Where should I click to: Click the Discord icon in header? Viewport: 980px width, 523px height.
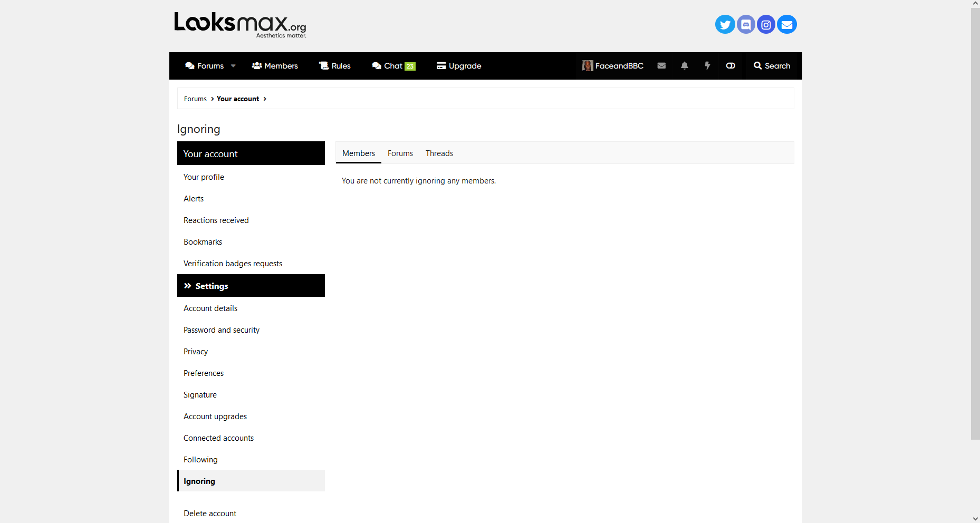745,24
